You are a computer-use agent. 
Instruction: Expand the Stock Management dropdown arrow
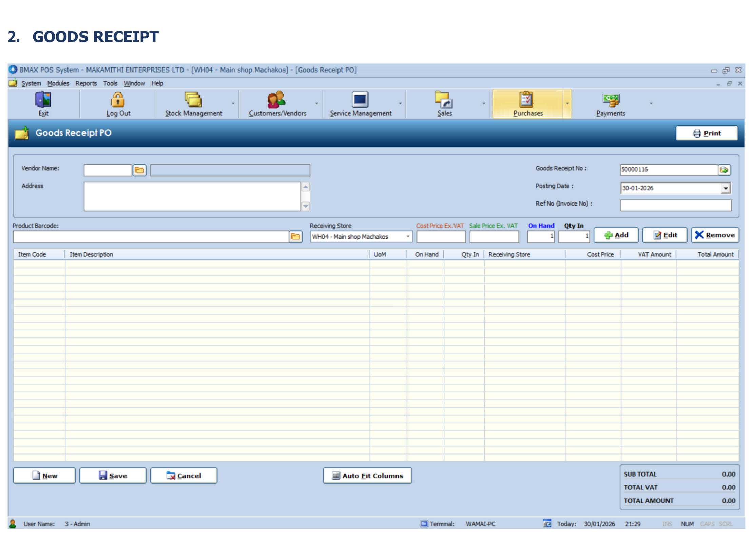click(x=233, y=104)
